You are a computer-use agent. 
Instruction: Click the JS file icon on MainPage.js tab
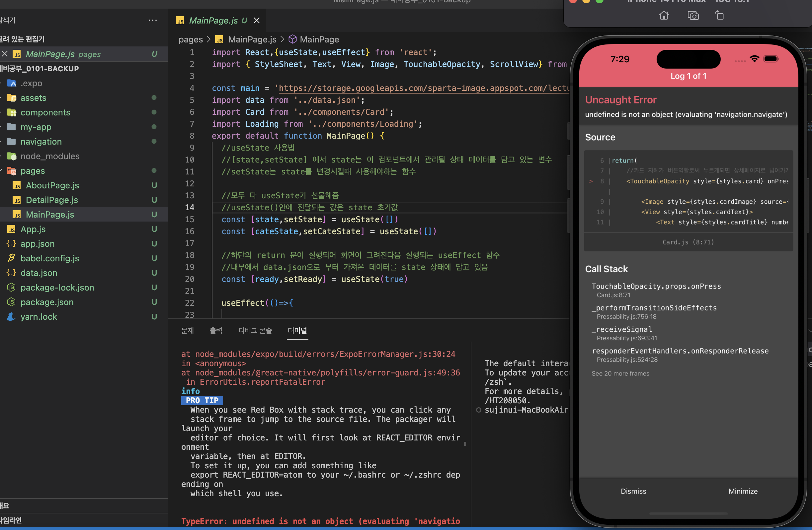[180, 21]
